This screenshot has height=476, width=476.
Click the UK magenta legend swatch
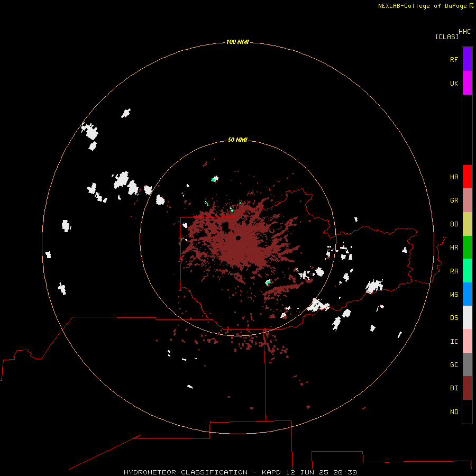467,83
